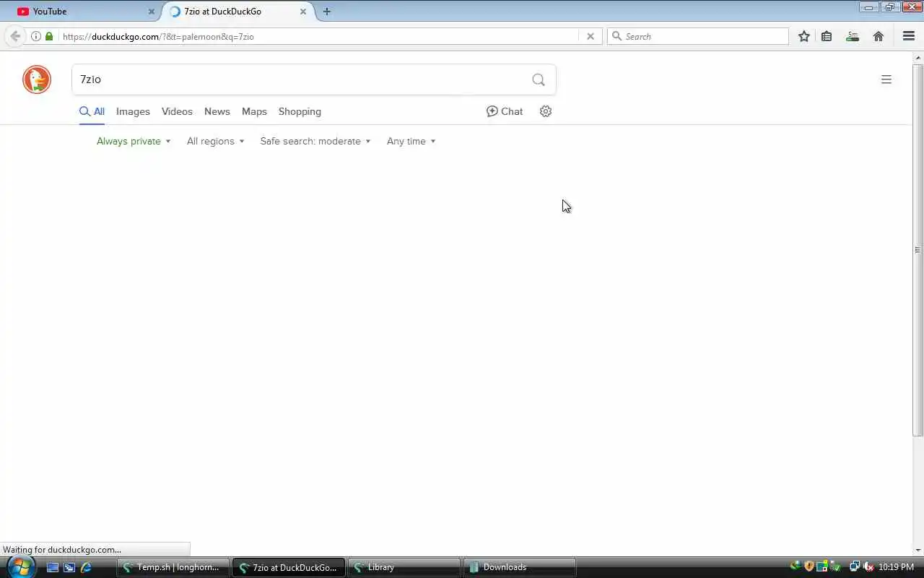Minimize the browser window

coord(868,7)
